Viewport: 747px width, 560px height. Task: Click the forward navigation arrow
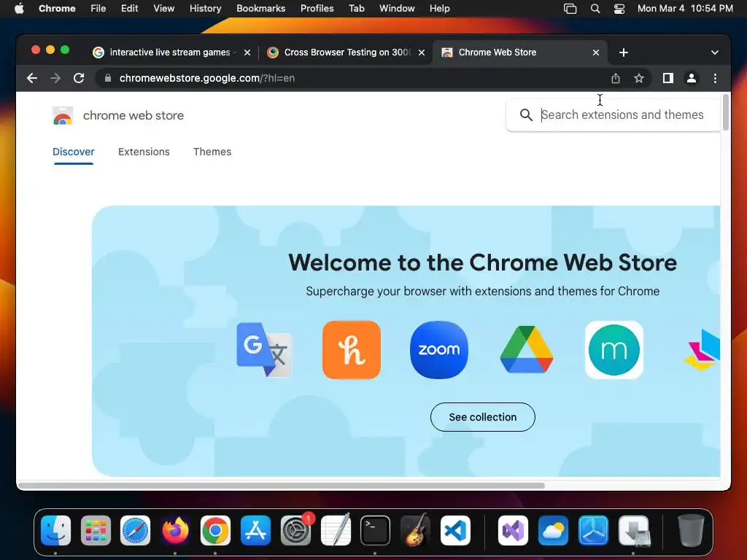[x=55, y=78]
